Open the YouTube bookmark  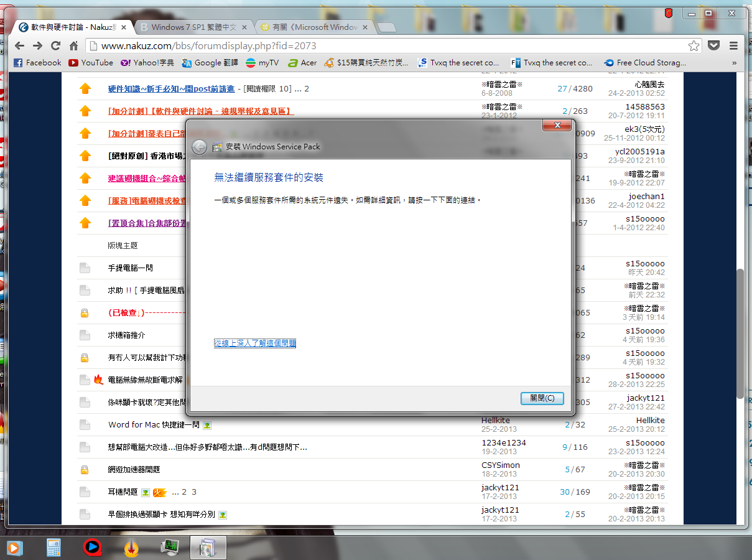pos(91,63)
